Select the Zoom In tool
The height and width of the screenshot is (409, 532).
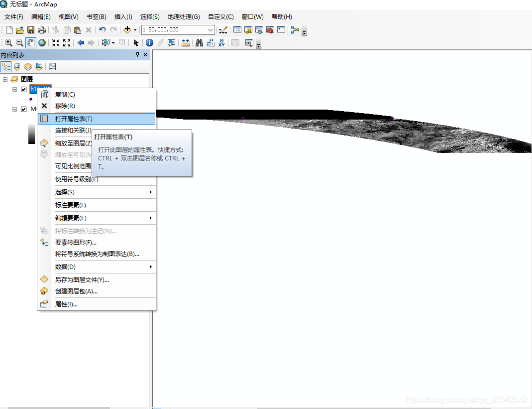(x=9, y=43)
